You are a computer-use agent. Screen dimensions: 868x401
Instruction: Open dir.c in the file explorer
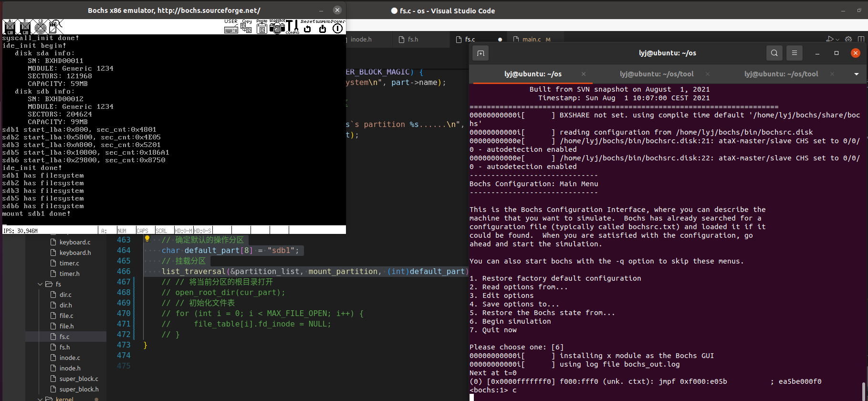pos(66,295)
